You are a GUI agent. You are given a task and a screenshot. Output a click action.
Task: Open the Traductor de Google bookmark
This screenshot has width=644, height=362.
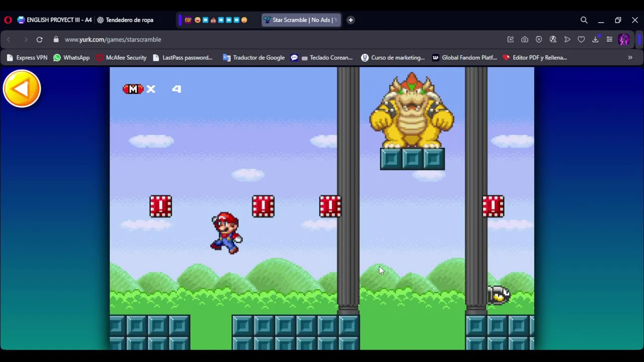tap(254, 57)
